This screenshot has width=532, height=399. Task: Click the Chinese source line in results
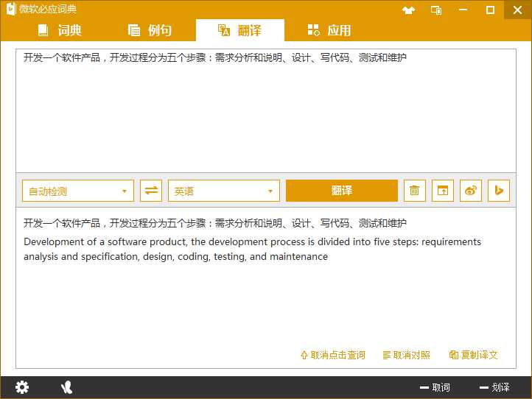tap(214, 223)
